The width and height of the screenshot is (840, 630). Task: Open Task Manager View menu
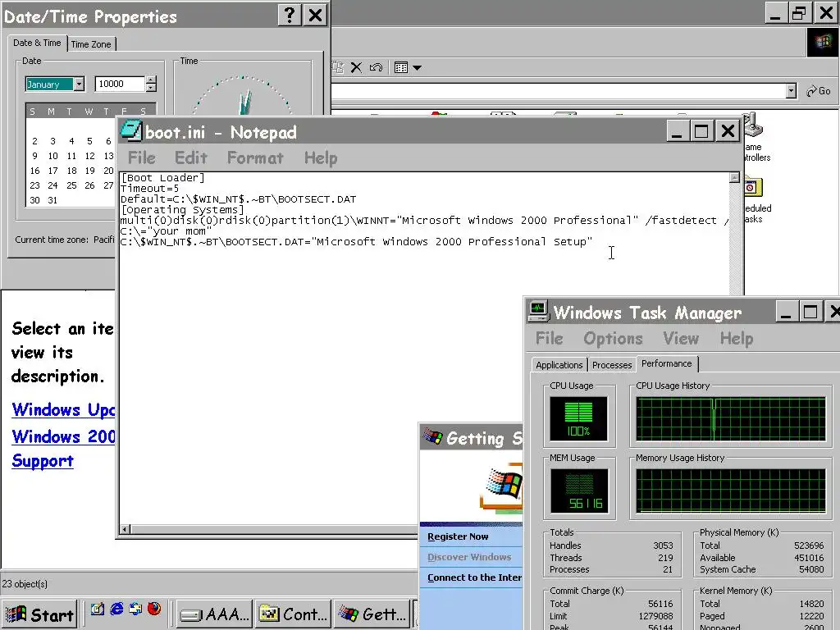click(681, 339)
